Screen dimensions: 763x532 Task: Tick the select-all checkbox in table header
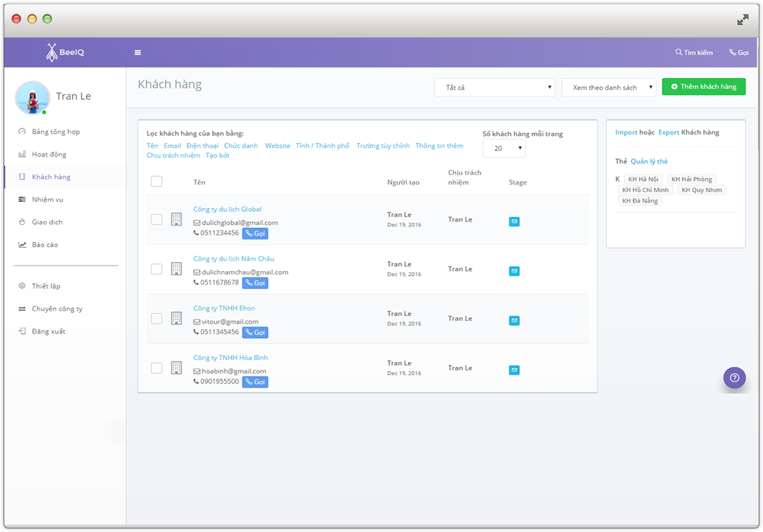tap(157, 182)
